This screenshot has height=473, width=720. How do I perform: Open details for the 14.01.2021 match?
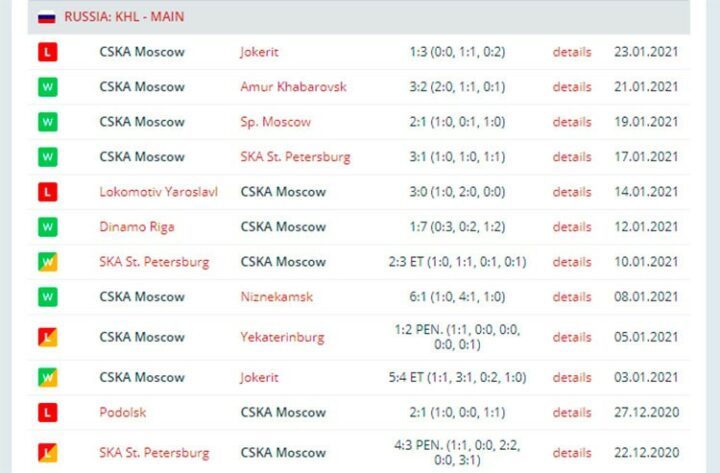coord(572,192)
